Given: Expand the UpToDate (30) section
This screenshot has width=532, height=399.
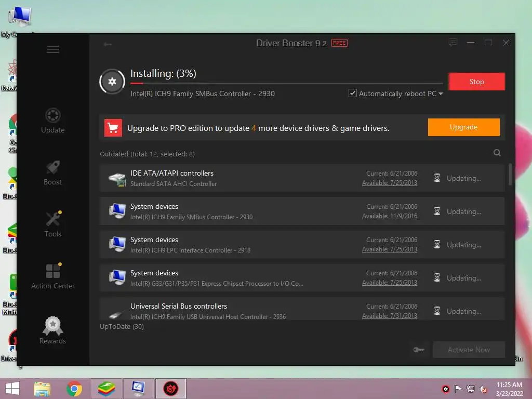Looking at the screenshot, I should [122, 327].
